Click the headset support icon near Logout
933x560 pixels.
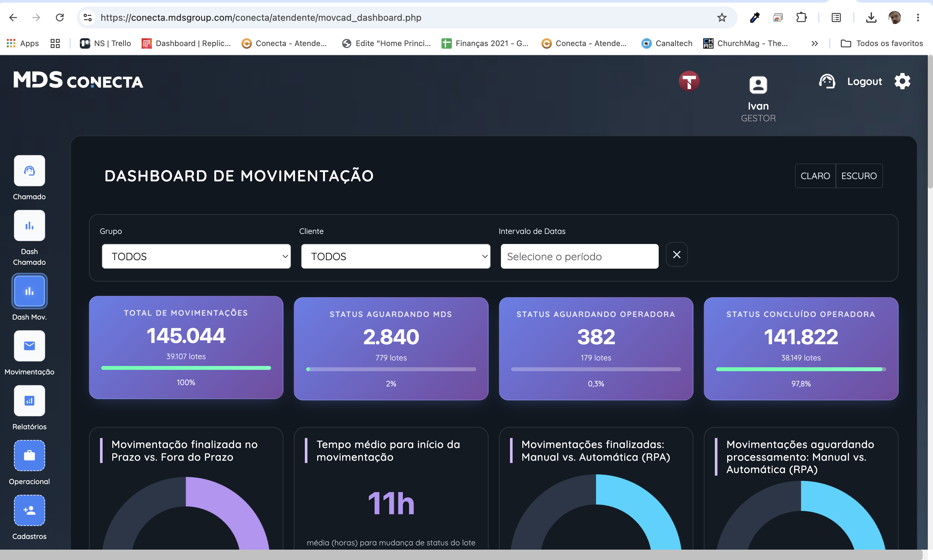827,81
